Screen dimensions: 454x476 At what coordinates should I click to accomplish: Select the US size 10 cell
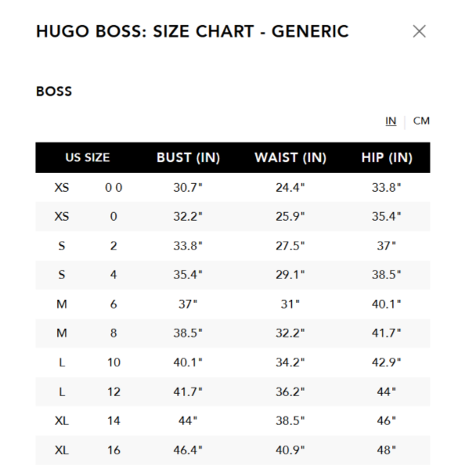[114, 362]
